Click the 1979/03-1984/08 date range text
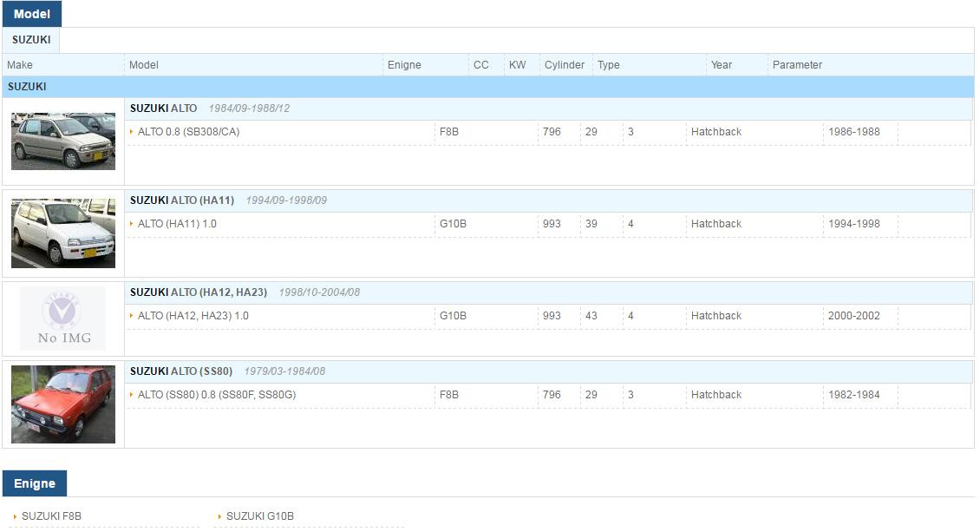Screen dimensions: 980x532 (285, 371)
